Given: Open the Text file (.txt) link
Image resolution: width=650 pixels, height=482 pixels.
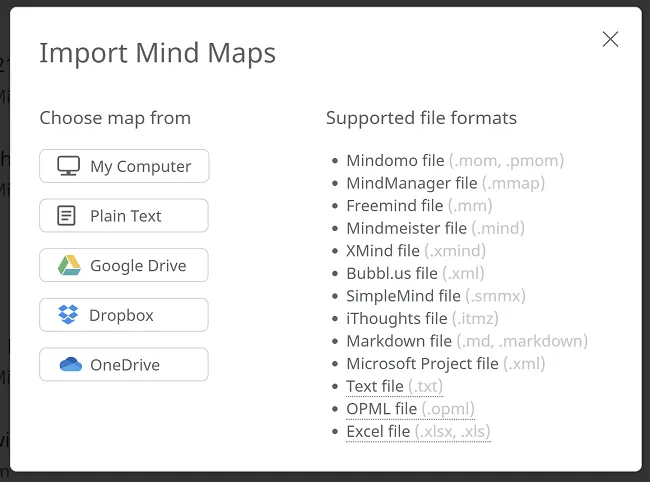Looking at the screenshot, I should tap(394, 386).
